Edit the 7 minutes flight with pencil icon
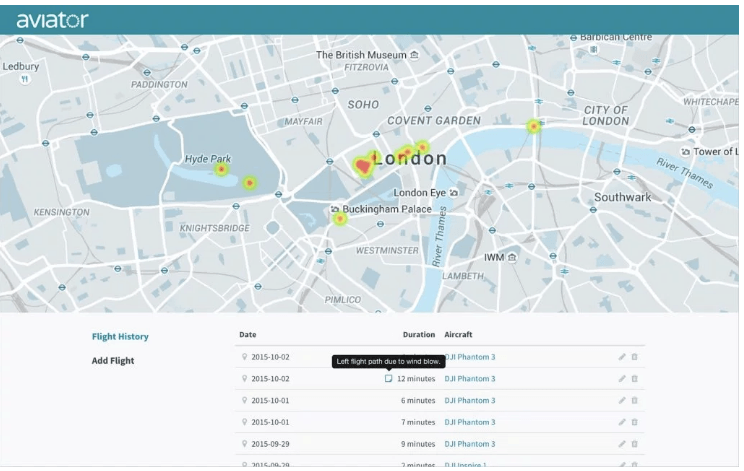744x471 pixels. coord(622,422)
